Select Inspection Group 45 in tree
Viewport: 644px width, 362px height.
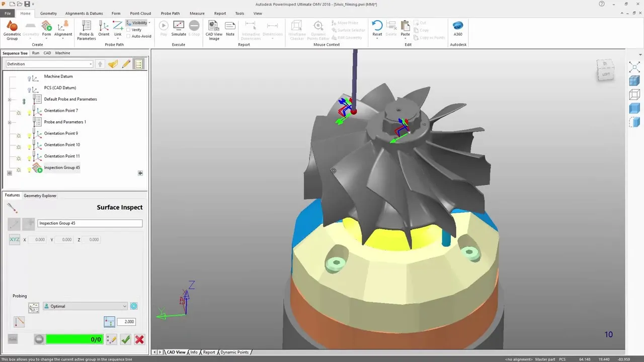(x=62, y=167)
